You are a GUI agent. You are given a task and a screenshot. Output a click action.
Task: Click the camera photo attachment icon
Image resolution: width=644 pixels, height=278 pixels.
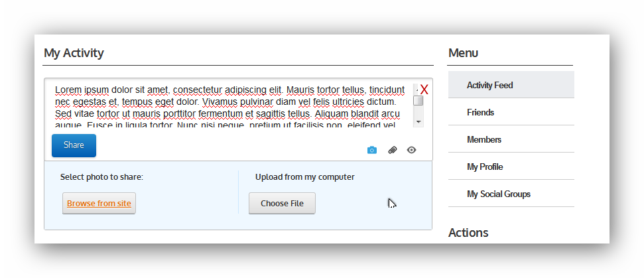point(371,151)
